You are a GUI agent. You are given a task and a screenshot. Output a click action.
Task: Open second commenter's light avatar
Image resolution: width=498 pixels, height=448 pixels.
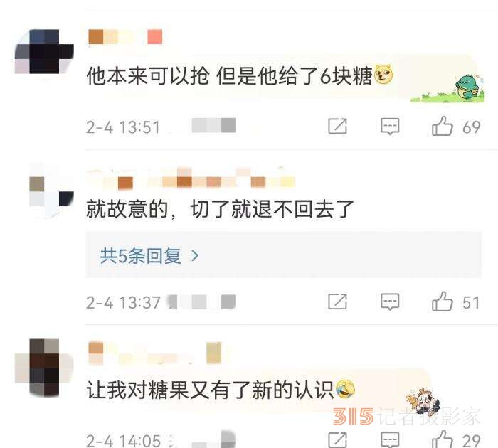tap(52, 191)
